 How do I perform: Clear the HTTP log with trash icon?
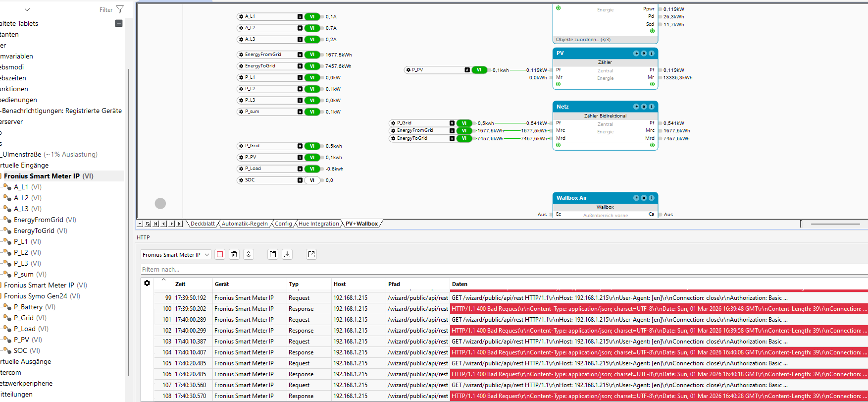234,254
